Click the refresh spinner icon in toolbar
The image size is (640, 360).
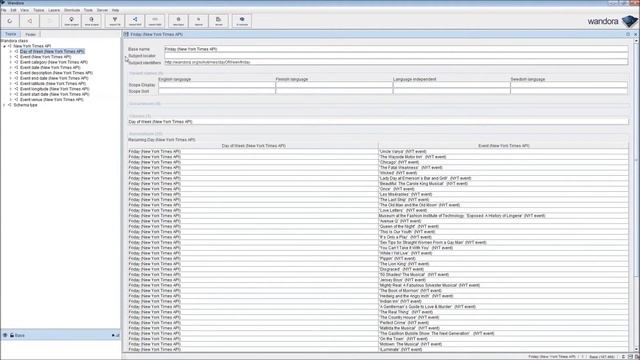[10, 21]
